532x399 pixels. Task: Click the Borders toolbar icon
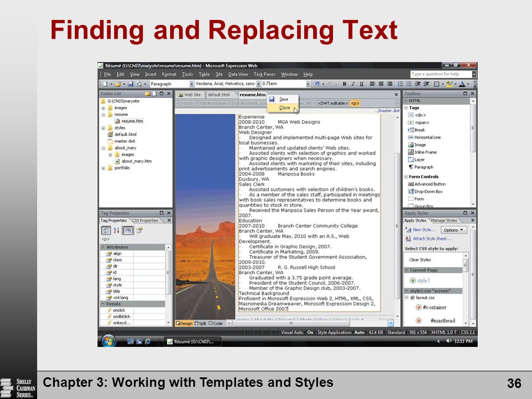click(437, 84)
